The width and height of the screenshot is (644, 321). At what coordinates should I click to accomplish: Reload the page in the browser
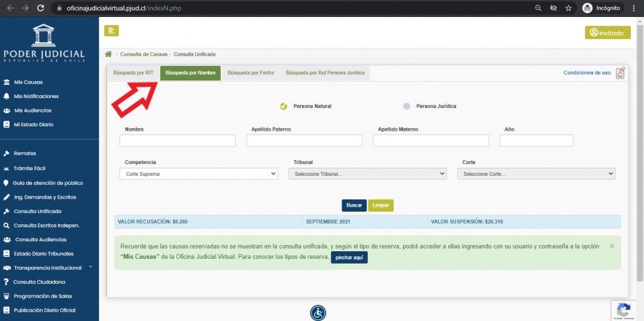(x=40, y=8)
